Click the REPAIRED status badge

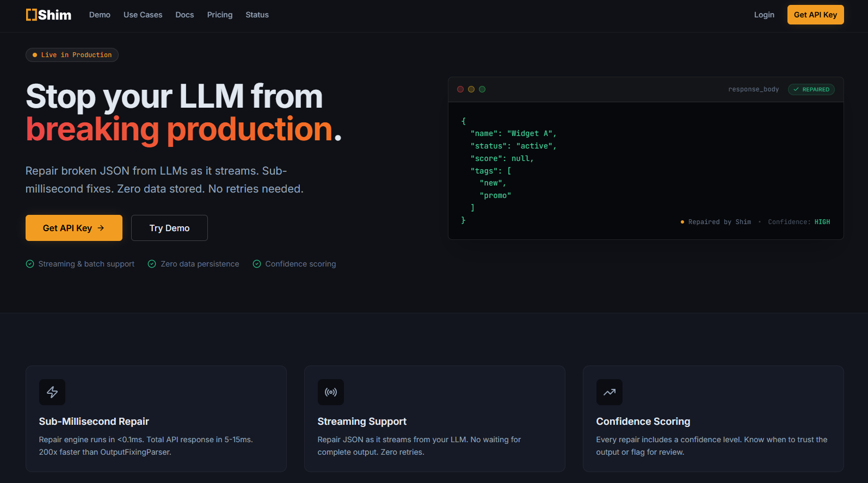(811, 89)
